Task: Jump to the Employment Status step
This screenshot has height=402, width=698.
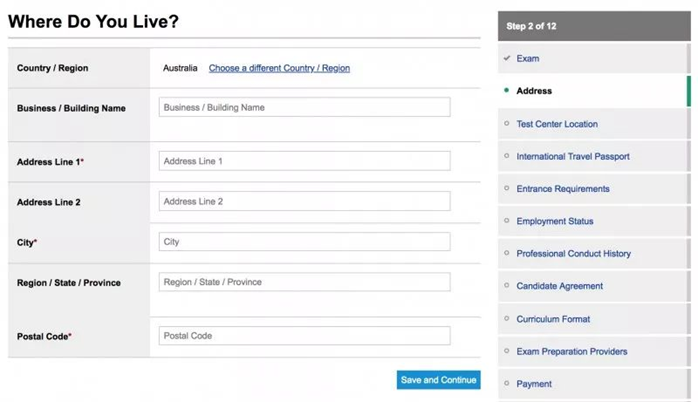Action: coord(555,221)
